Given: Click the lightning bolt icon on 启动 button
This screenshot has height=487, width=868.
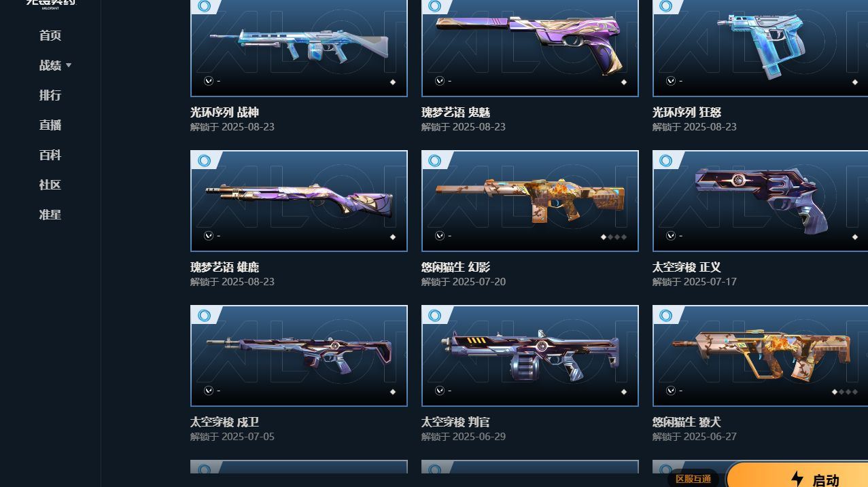Looking at the screenshot, I should 797,479.
